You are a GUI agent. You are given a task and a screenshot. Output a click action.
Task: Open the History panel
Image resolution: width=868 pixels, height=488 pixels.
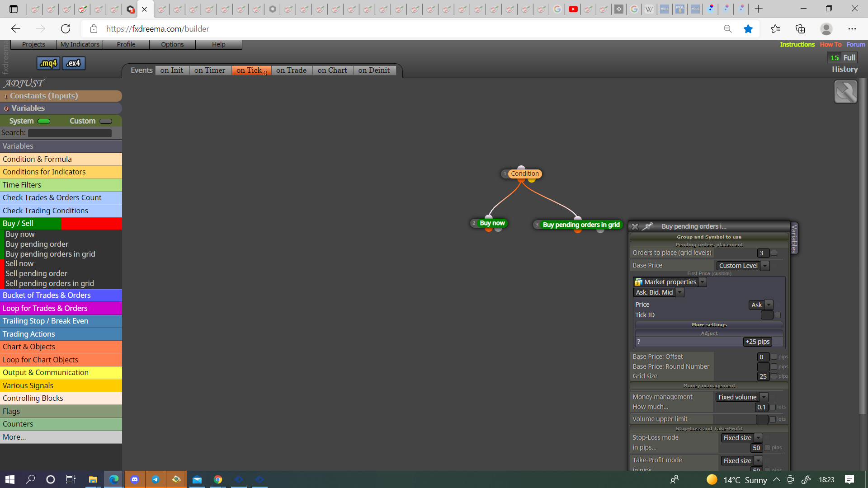tap(844, 70)
